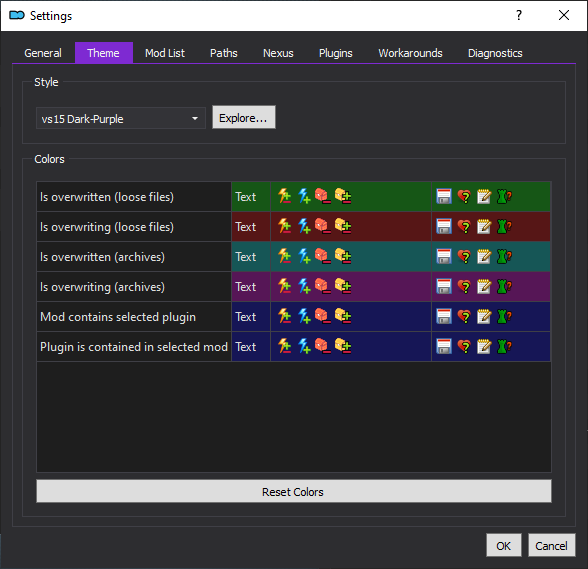Select the Theme tab

pyautogui.click(x=104, y=53)
